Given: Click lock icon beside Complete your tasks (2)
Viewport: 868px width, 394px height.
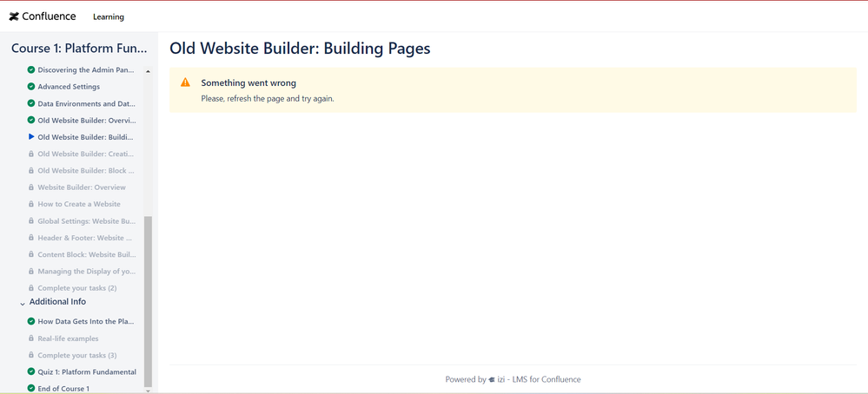Looking at the screenshot, I should tap(31, 288).
